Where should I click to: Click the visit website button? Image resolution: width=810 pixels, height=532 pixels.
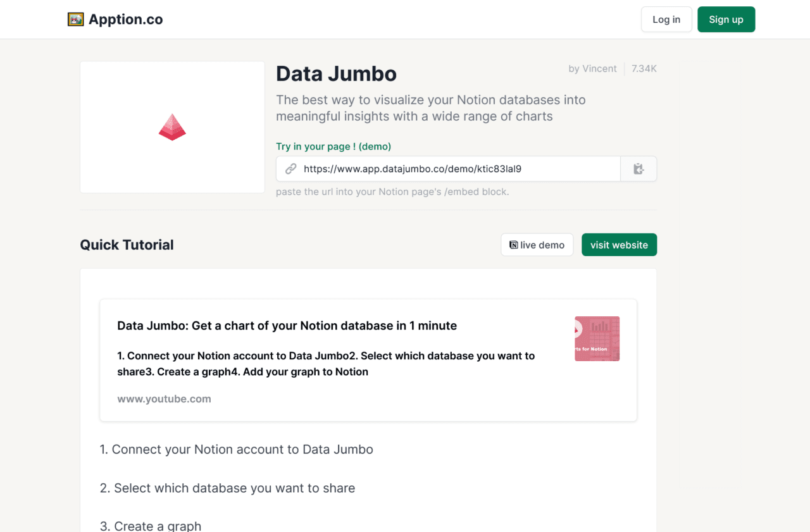[x=619, y=244]
